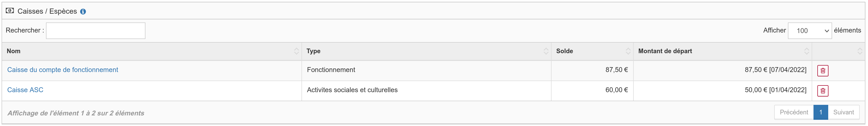Delete the Caisse ASC row
Viewport: 868px width, 126px height.
tap(823, 91)
